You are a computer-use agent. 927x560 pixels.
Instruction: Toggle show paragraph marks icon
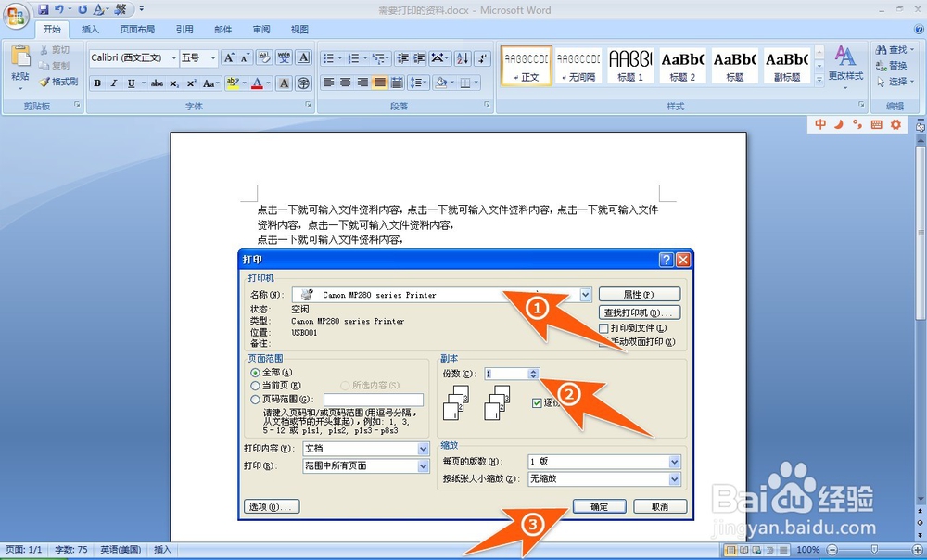pos(483,58)
